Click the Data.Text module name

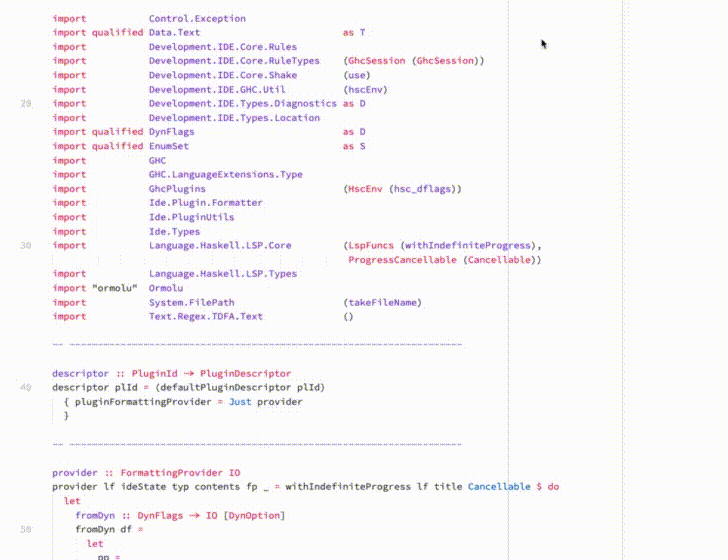(175, 33)
